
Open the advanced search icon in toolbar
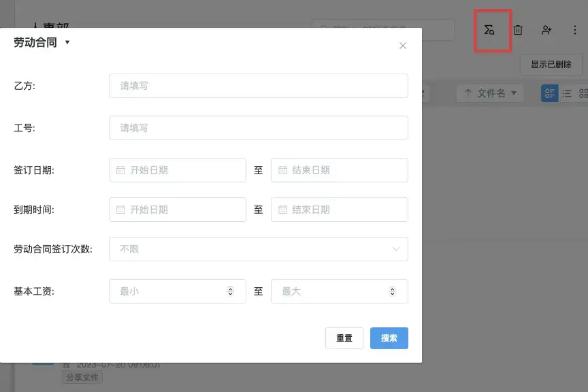click(489, 30)
